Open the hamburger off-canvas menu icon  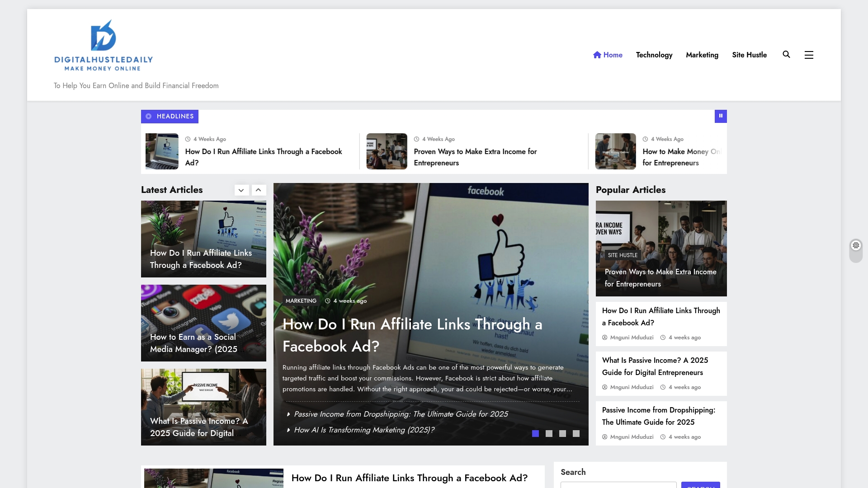pos(809,55)
